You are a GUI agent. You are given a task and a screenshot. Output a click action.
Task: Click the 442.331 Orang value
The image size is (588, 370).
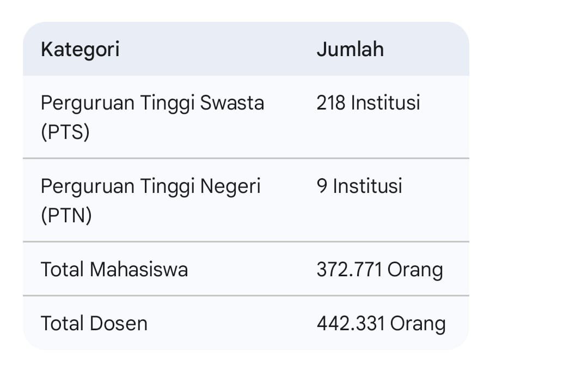(381, 323)
